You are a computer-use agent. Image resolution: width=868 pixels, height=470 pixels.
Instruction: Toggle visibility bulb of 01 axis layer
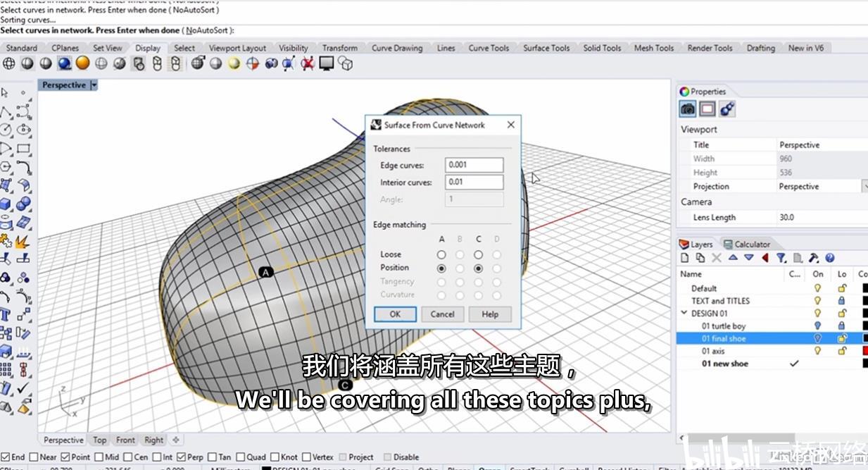[817, 351]
